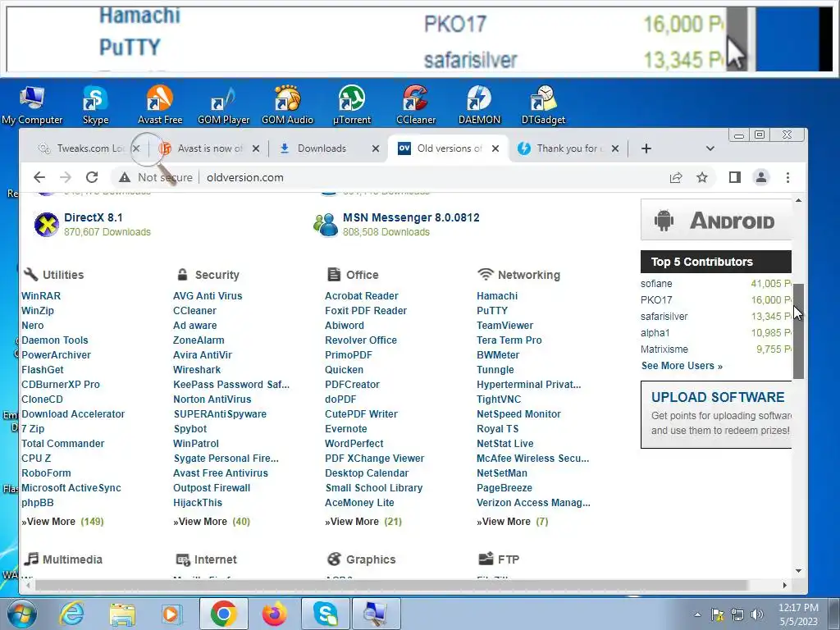The width and height of the screenshot is (840, 630).
Task: Click the browser back arrow
Action: coord(39,177)
